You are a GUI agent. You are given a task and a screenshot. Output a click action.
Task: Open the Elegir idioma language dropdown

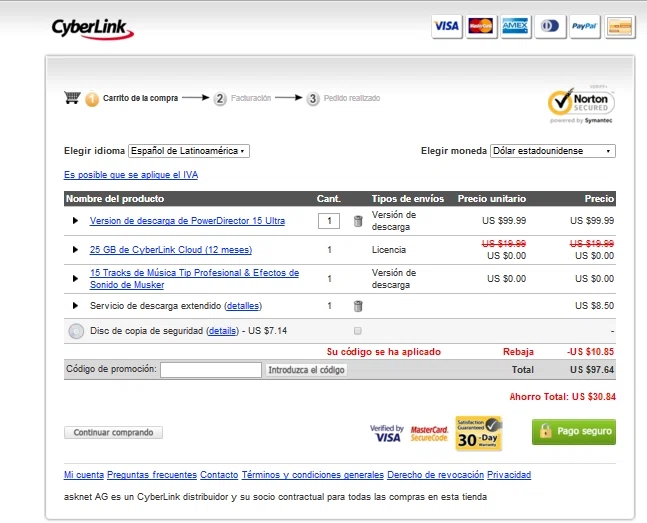point(189,151)
